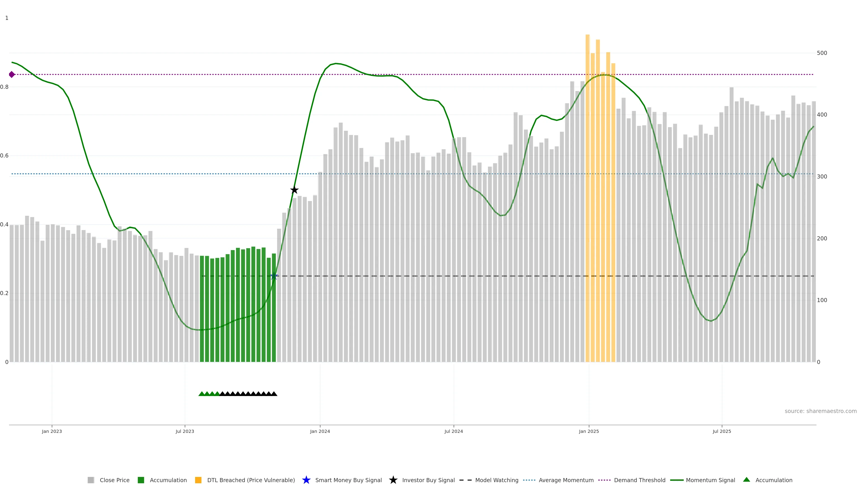Click the green Momentum Signal legend line

(x=677, y=480)
